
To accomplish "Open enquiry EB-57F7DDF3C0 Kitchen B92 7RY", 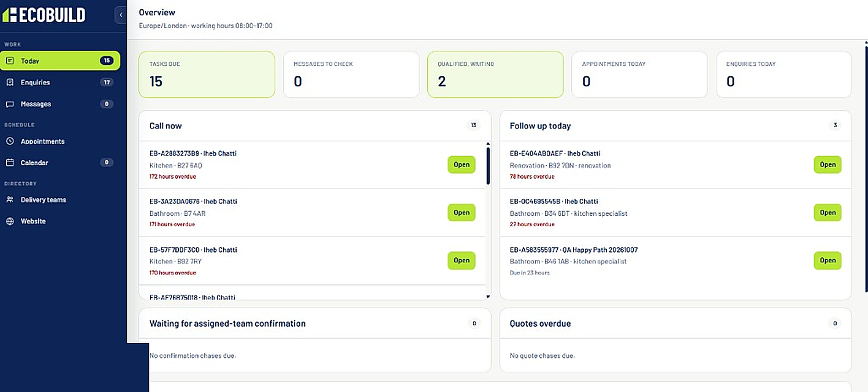I will click(461, 260).
